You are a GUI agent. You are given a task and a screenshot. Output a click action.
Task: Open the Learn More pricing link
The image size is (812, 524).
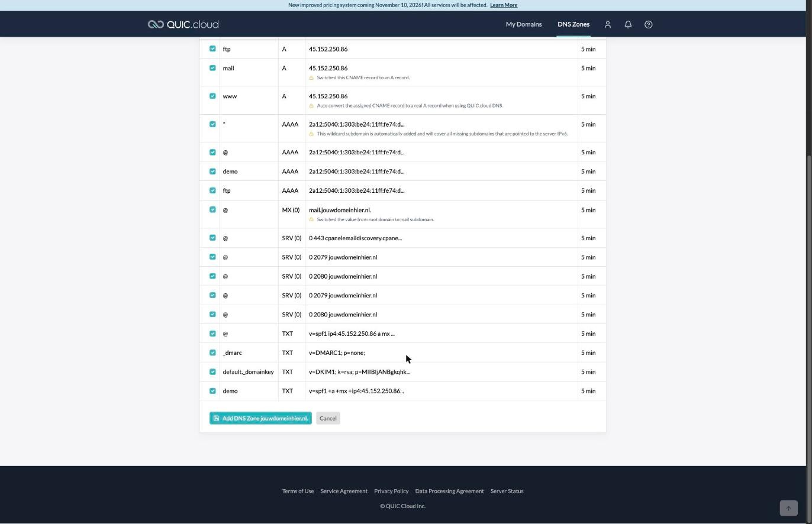click(x=504, y=5)
